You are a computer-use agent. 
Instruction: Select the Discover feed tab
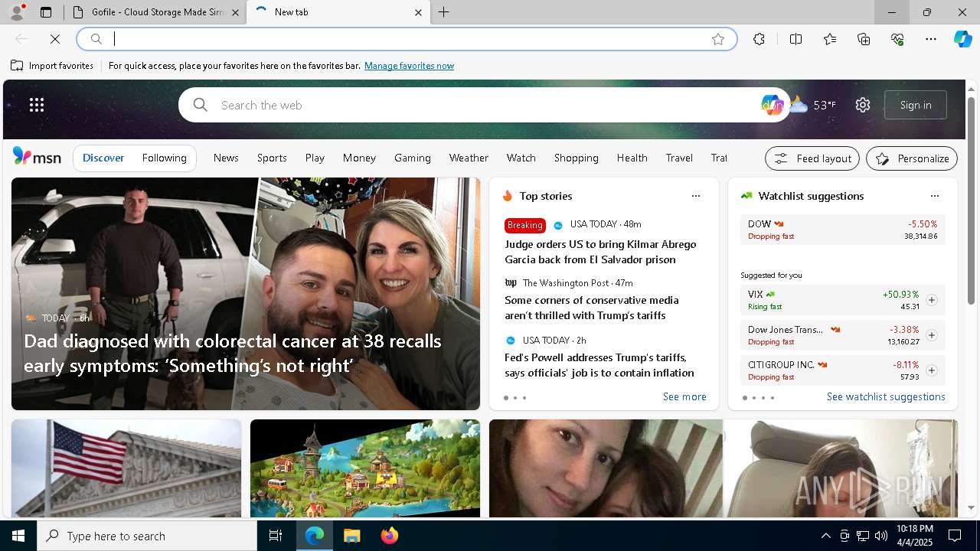pos(103,158)
